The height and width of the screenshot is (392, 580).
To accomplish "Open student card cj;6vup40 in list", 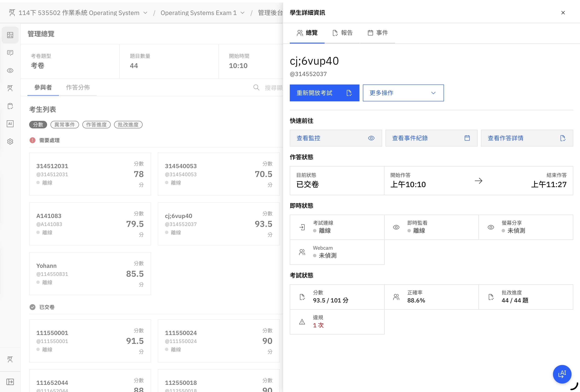I will coord(219,224).
